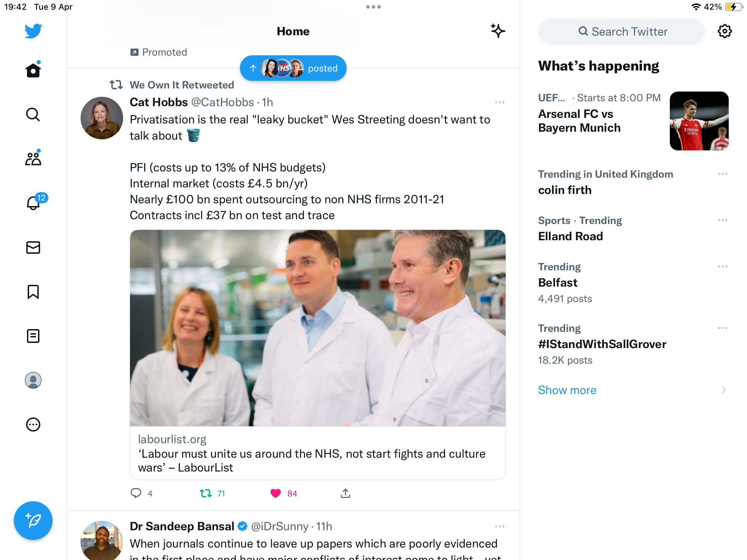Open more options for colin firth trend
This screenshot has height=560, width=747.
(x=723, y=174)
